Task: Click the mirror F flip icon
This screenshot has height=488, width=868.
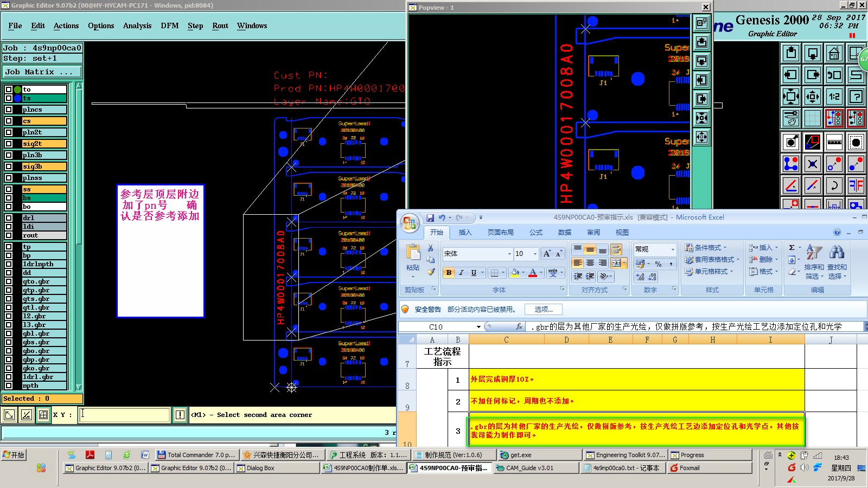Action: pos(856,185)
